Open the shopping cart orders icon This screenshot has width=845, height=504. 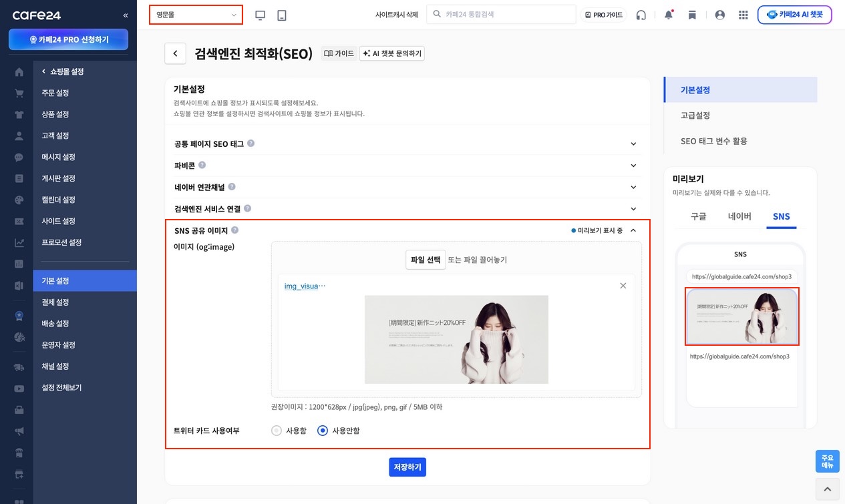click(x=19, y=93)
